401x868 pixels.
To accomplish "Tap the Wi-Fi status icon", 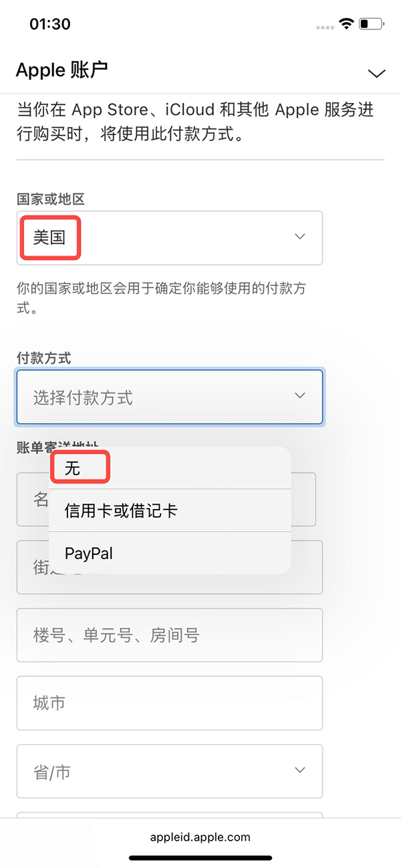I will [x=346, y=24].
